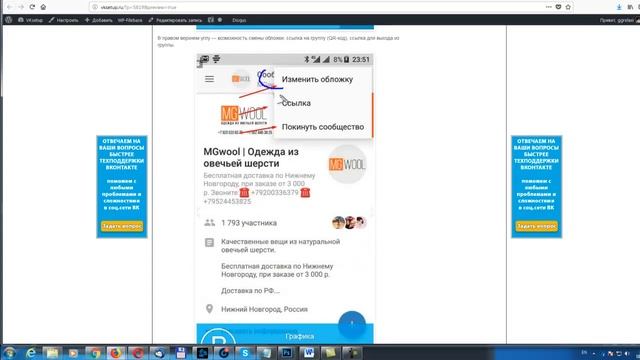Click the member avatars next to participants count
Screen dimensions: 640x360
[349, 222]
